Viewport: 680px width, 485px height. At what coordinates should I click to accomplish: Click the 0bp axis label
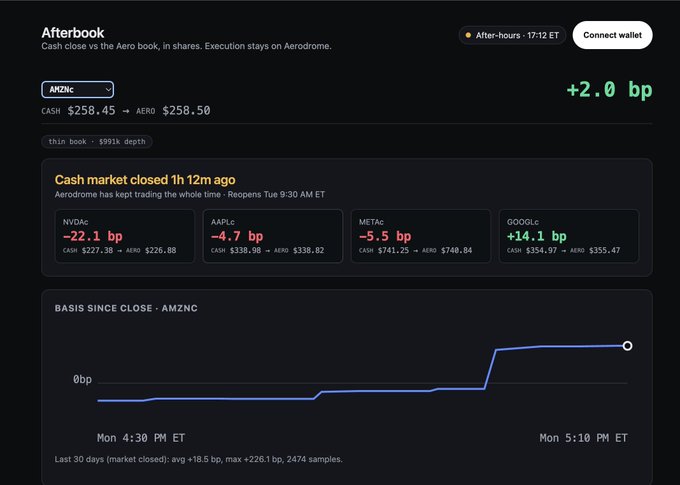pos(82,380)
